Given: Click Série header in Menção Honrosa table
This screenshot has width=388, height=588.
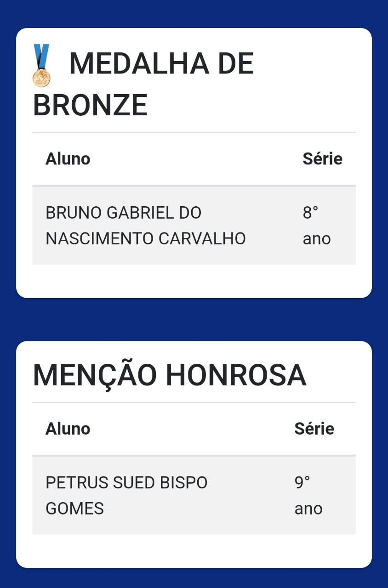Looking at the screenshot, I should click(x=314, y=429).
